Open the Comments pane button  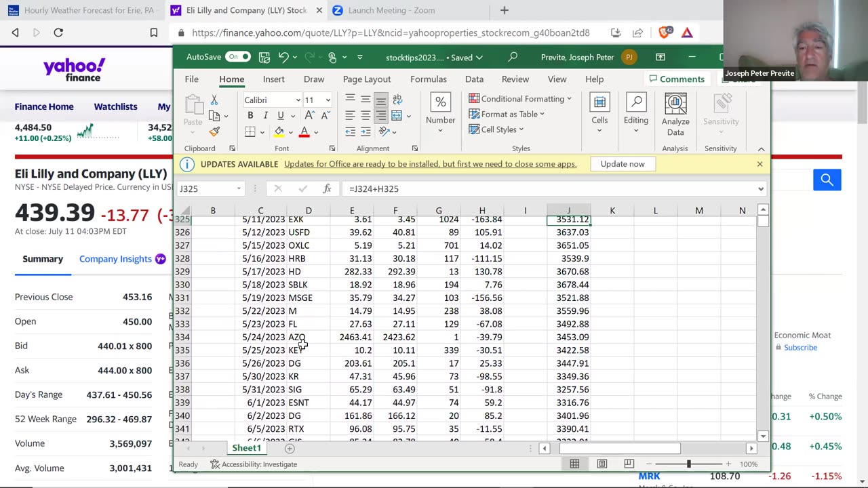[x=677, y=79]
